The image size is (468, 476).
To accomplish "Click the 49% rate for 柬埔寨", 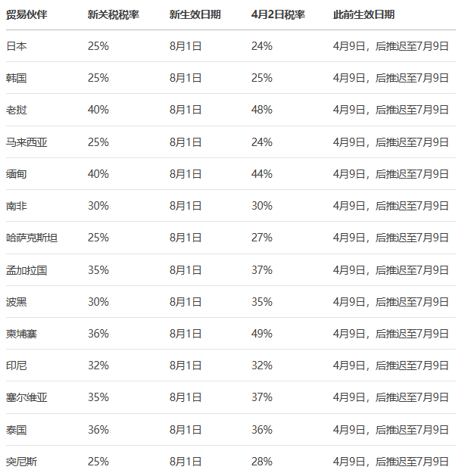I will point(262,334).
